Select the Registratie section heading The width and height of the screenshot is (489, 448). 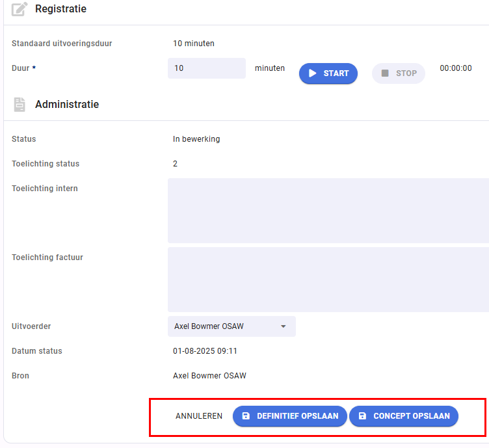pyautogui.click(x=61, y=8)
